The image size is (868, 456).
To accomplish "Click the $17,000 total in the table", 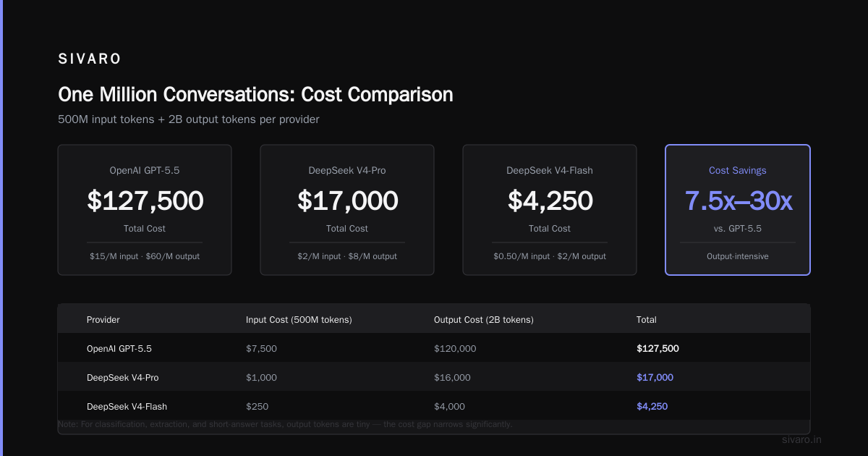I will coord(655,377).
